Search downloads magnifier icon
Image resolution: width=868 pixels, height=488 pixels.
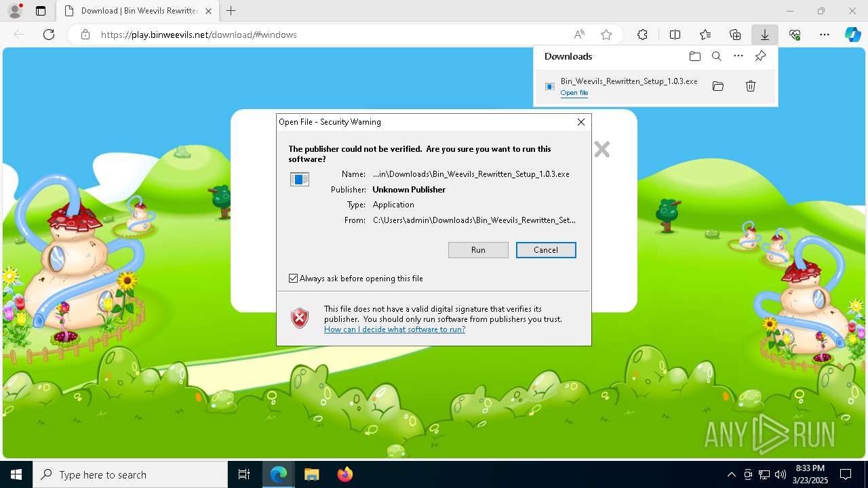point(716,56)
